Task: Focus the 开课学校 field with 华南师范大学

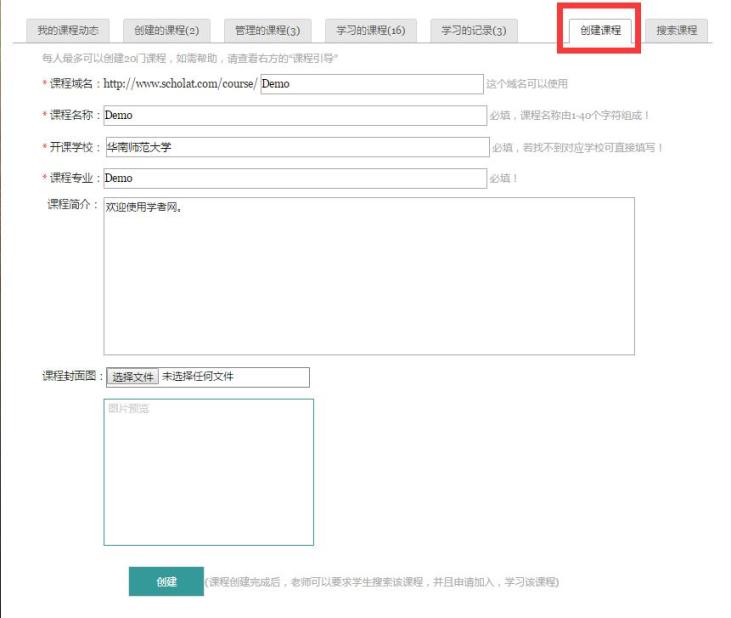Action: click(295, 147)
